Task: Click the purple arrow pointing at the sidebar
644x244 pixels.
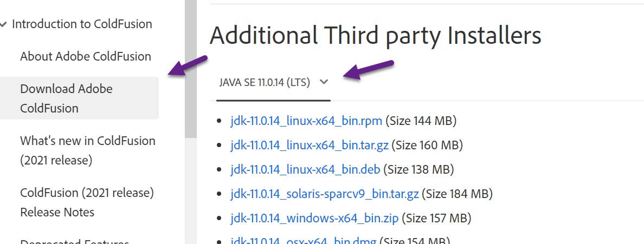Action: click(x=187, y=65)
